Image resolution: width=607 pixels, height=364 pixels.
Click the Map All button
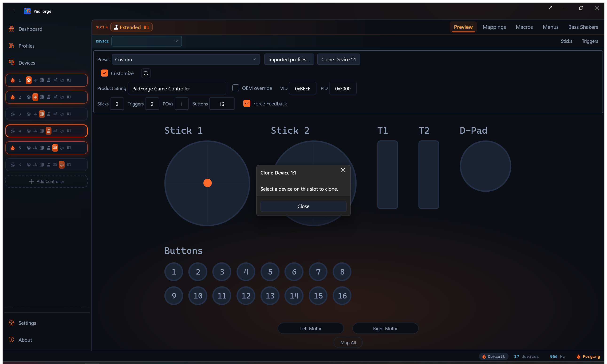pos(348,342)
